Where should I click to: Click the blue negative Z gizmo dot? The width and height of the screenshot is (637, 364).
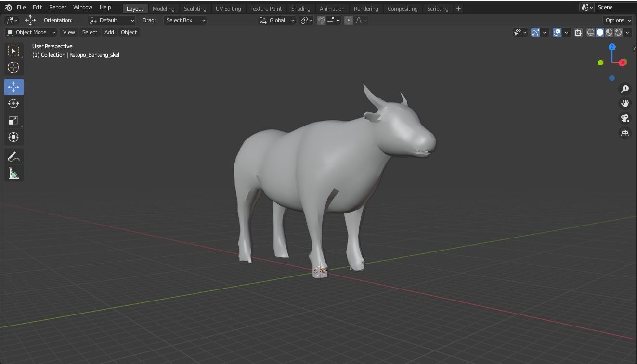[612, 78]
